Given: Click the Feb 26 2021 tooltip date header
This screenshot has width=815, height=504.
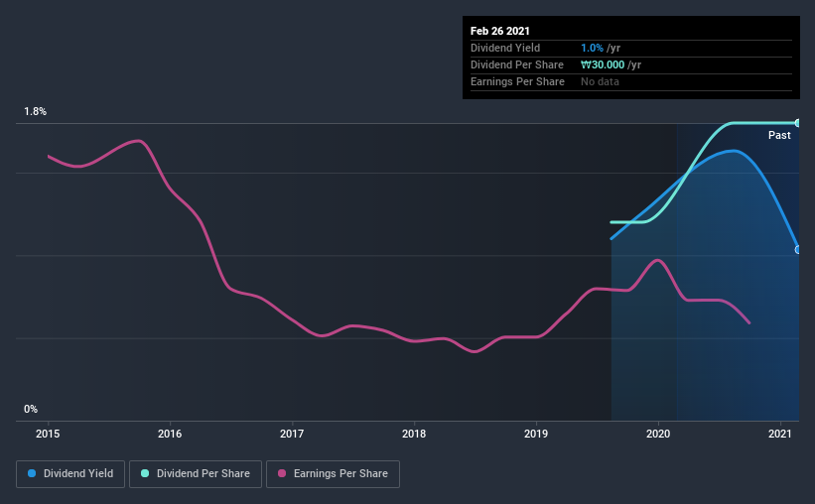Looking at the screenshot, I should pyautogui.click(x=500, y=31).
